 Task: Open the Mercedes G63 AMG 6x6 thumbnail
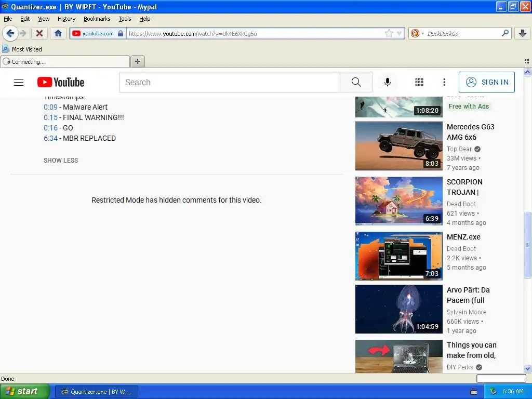click(398, 146)
